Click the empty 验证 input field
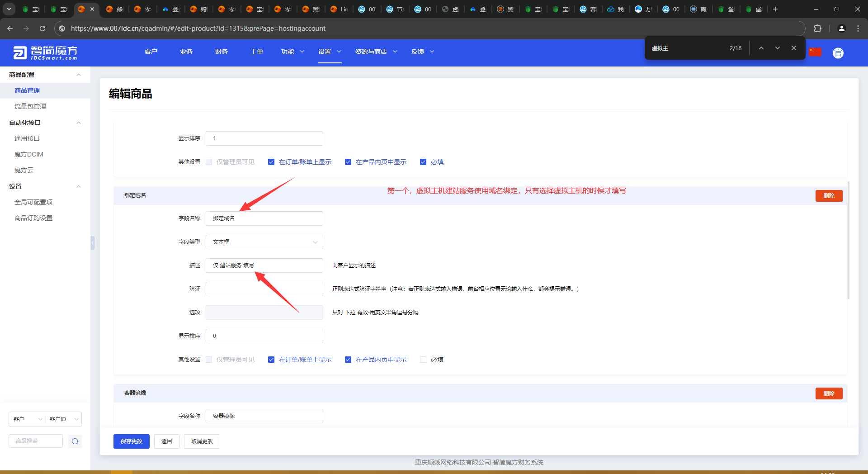 tap(264, 289)
